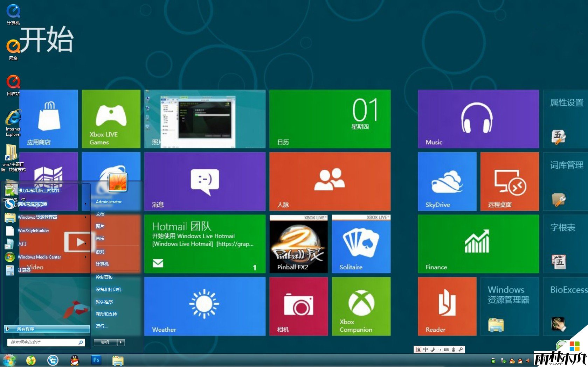Toggle the soft keyboard on IME bar
This screenshot has width=588, height=367.
coord(447,350)
